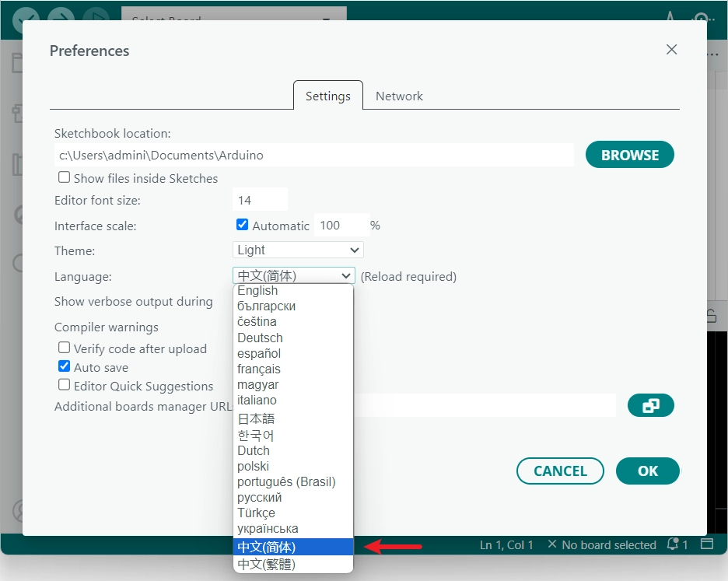Click the notifications bell in status bar
Screen dimensions: 728x581
pyautogui.click(x=674, y=544)
